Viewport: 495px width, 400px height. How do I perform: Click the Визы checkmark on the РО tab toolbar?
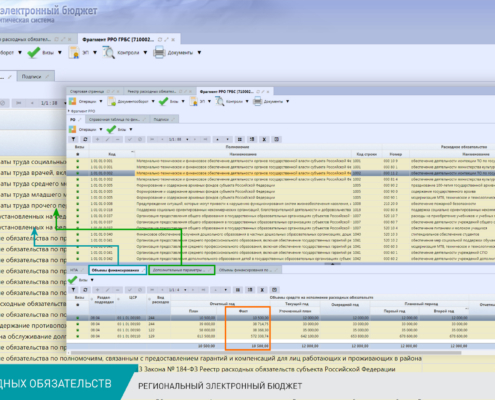click(x=111, y=129)
